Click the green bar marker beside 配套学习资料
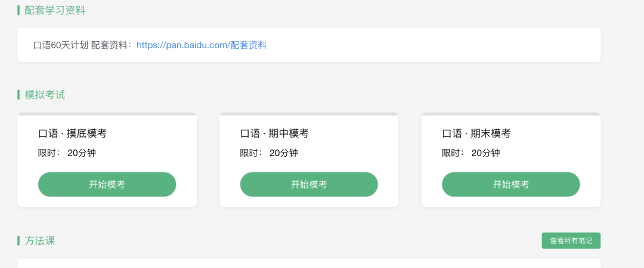 pos(18,10)
